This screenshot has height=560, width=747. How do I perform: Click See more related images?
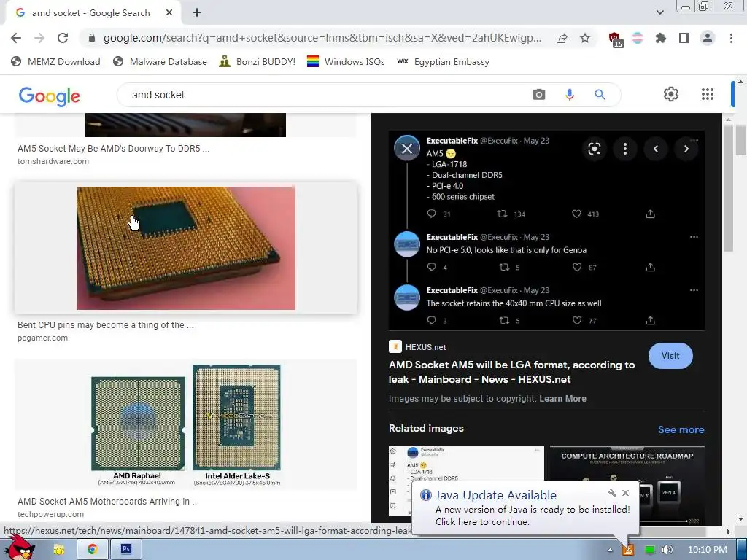tap(681, 429)
